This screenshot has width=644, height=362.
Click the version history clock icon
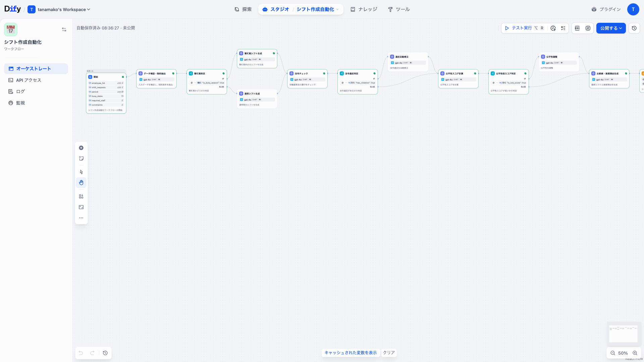634,28
